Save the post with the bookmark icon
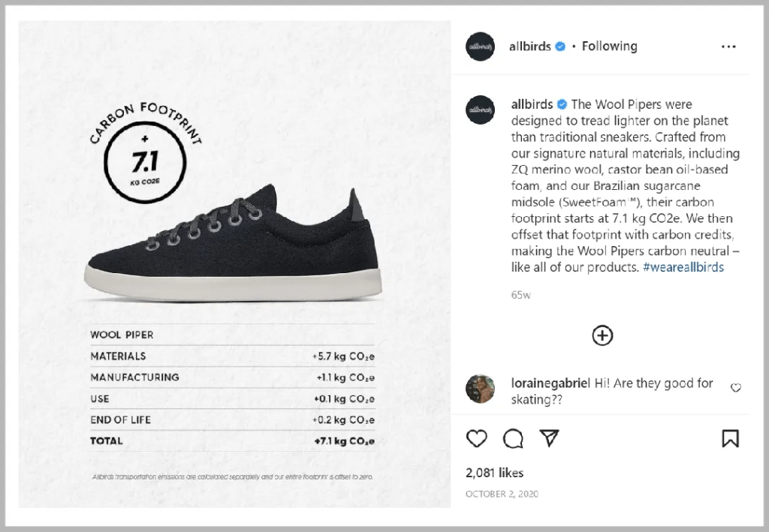This screenshot has width=769, height=532. 730,439
